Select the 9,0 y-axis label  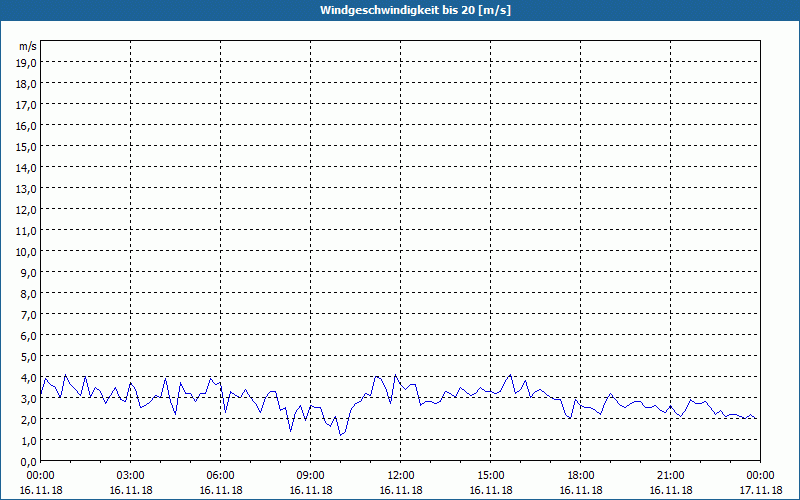pyautogui.click(x=29, y=272)
